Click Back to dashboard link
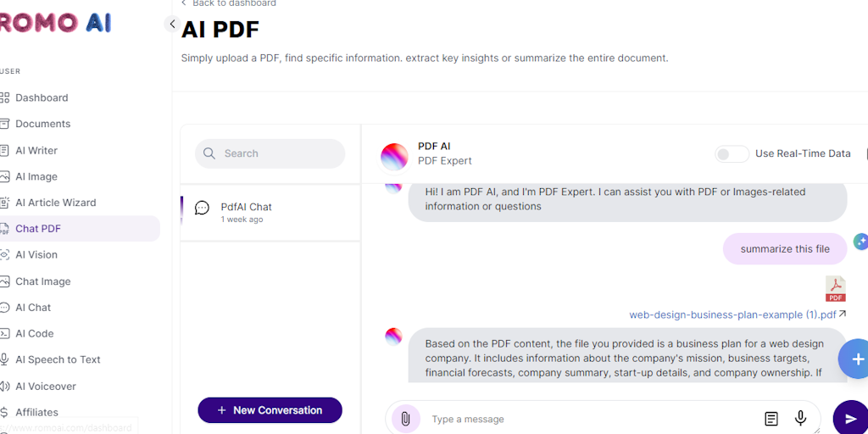 [233, 3]
